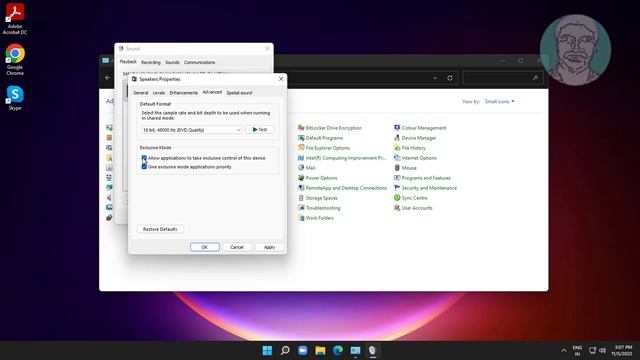Toggle Allow applications to take exclusive control
This screenshot has width=640, height=360.
pyautogui.click(x=144, y=158)
